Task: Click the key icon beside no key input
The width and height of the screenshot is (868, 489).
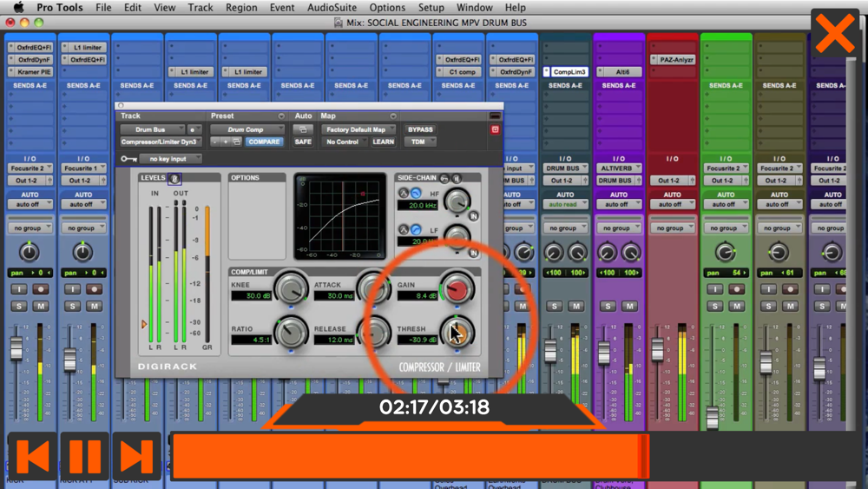Action: point(128,159)
